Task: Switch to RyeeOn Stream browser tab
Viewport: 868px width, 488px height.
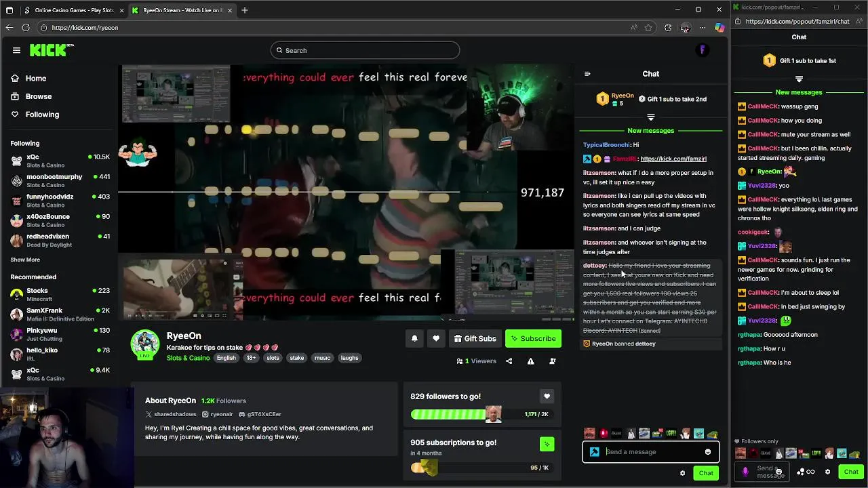Action: [x=182, y=10]
